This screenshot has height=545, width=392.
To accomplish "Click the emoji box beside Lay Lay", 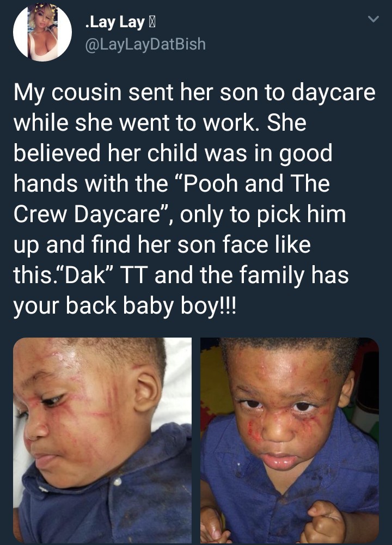I will coord(151,23).
